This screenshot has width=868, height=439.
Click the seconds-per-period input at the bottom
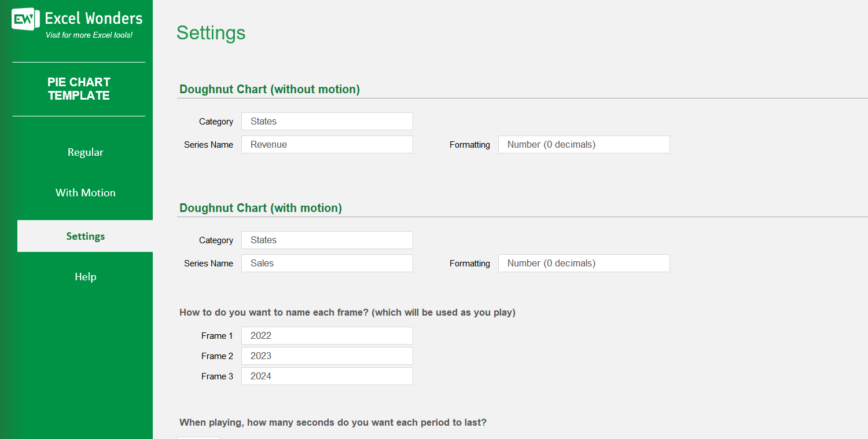(x=198, y=438)
